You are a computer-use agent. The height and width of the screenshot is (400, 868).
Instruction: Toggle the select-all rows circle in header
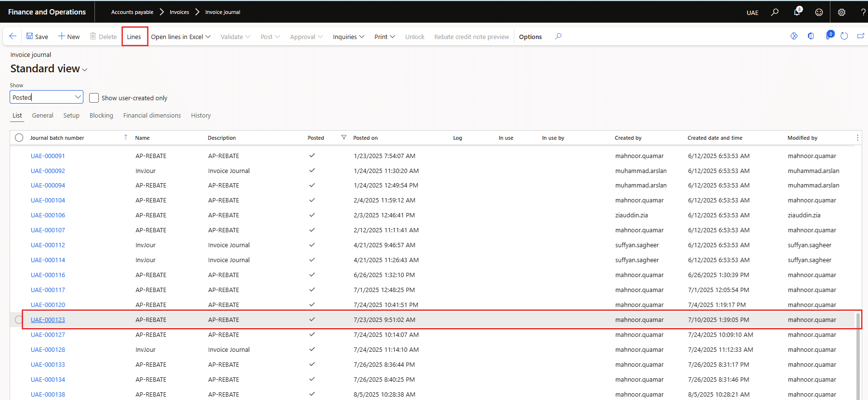click(x=19, y=138)
